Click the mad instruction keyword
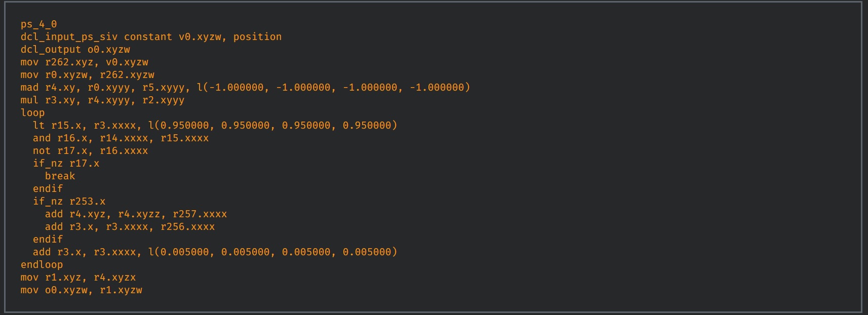This screenshot has width=868, height=315. 29,88
